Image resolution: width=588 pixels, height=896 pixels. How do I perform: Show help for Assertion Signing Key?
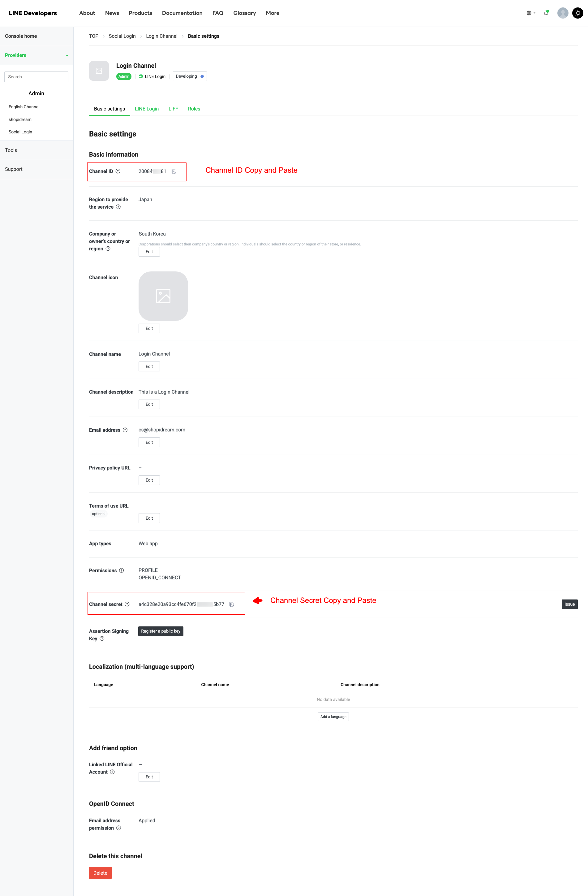click(102, 638)
